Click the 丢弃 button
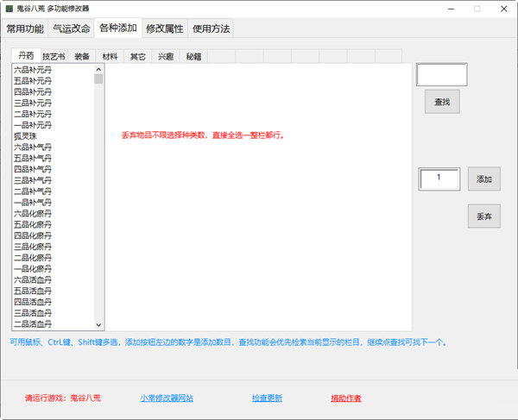Viewport: 518px width, 420px height. (484, 216)
